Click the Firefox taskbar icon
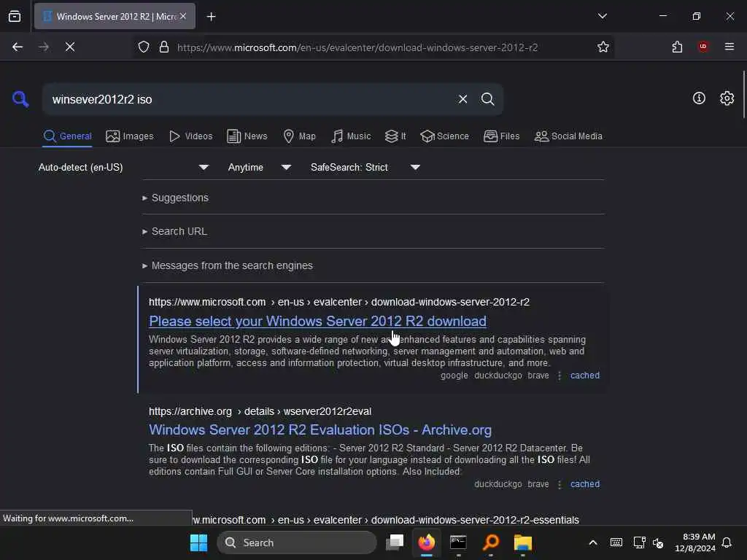Screen dimensions: 747x560 coord(426,542)
